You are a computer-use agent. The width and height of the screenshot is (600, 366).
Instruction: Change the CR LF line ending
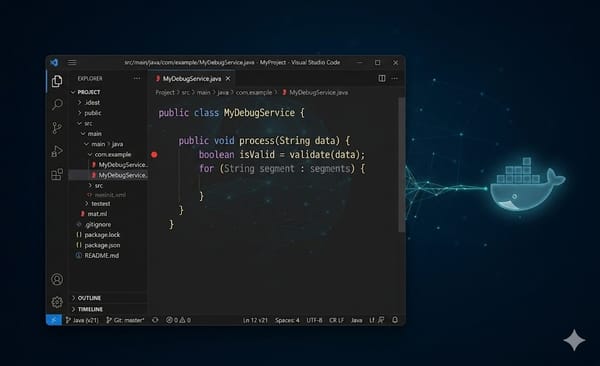pos(336,320)
